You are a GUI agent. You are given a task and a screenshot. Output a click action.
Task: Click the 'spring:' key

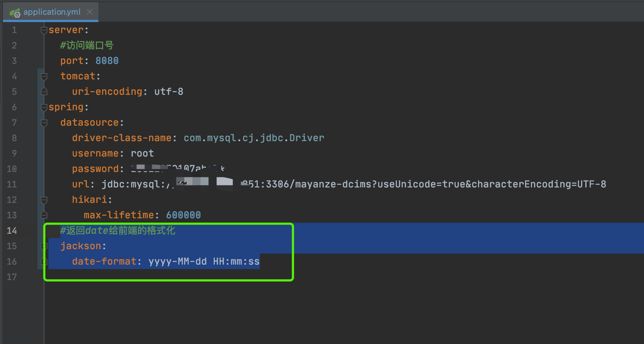[68, 107]
